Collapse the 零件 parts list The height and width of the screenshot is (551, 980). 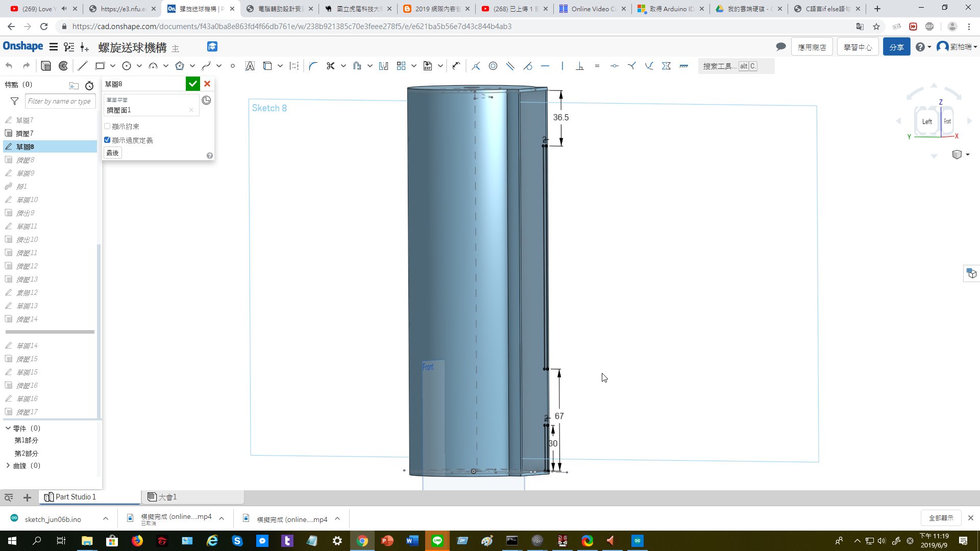click(x=8, y=428)
